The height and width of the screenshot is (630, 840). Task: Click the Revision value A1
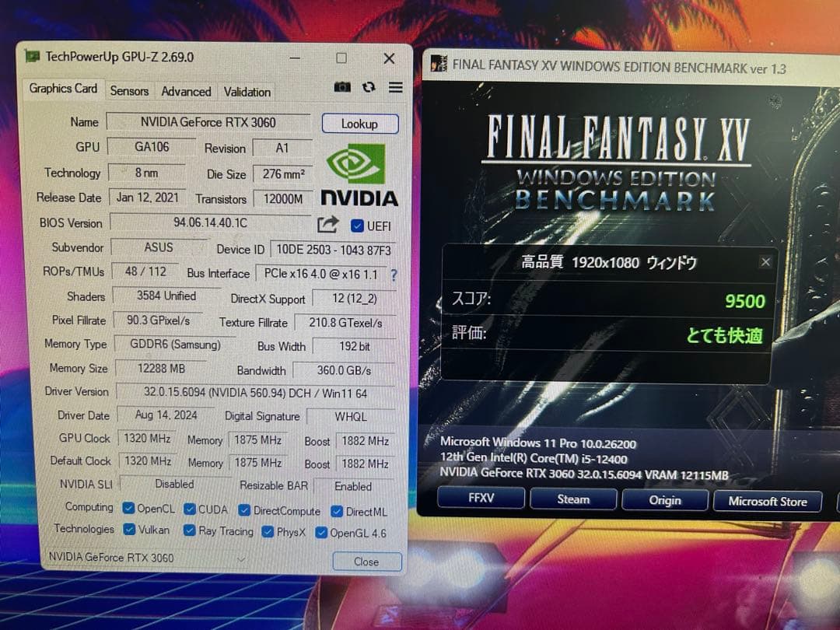(282, 149)
